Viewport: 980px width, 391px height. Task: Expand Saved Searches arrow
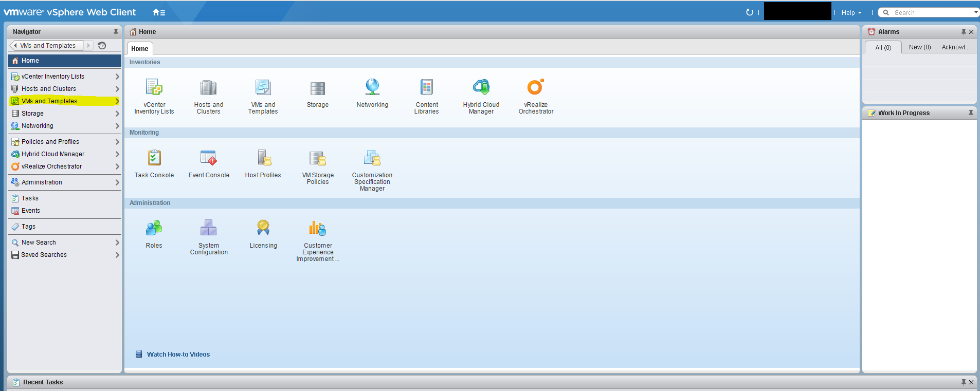117,255
